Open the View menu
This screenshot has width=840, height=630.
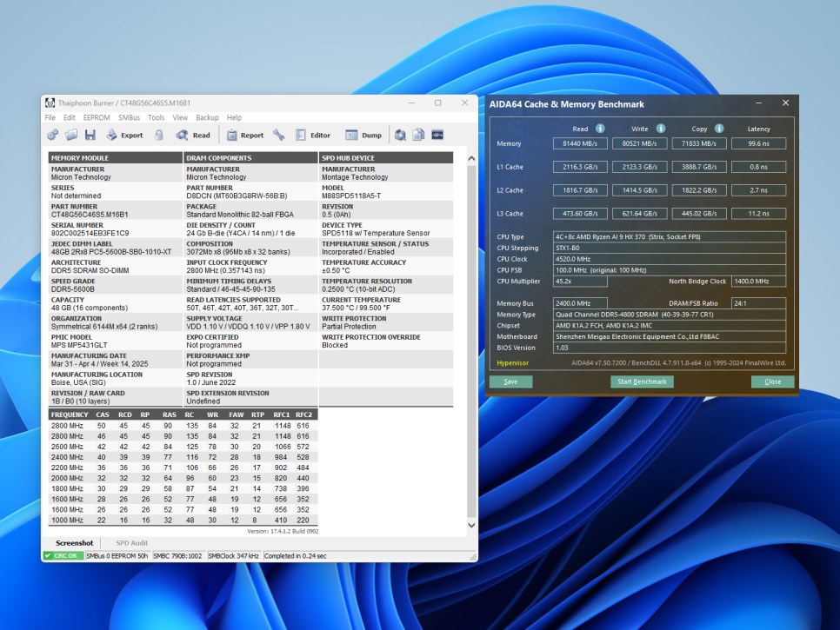click(x=180, y=118)
